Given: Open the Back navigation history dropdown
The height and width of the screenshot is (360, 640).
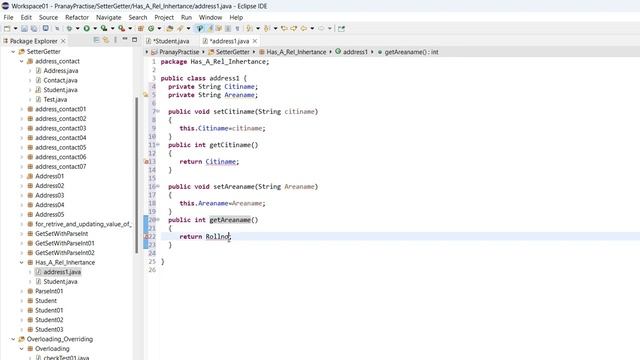Looking at the screenshot, I should [312, 29].
